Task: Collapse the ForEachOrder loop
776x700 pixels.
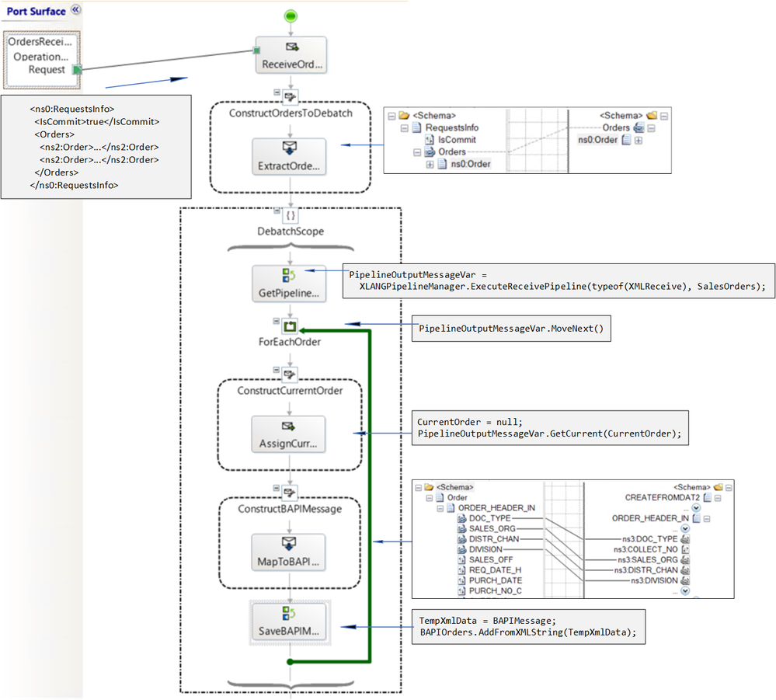Action: point(277,321)
